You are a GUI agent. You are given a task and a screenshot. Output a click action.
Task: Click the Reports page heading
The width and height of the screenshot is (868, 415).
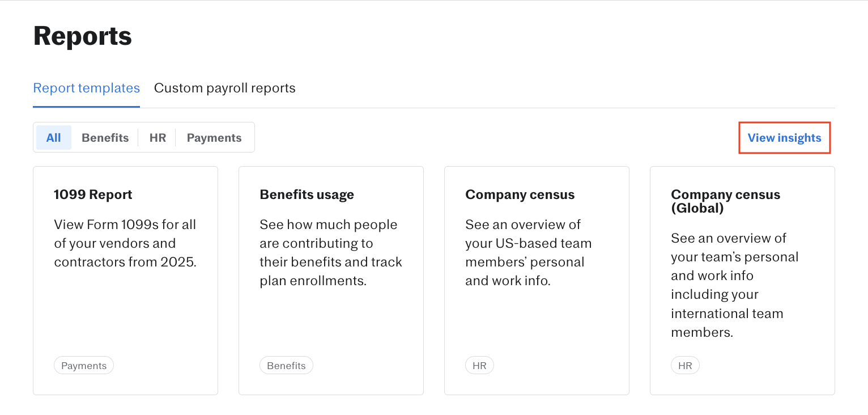83,36
